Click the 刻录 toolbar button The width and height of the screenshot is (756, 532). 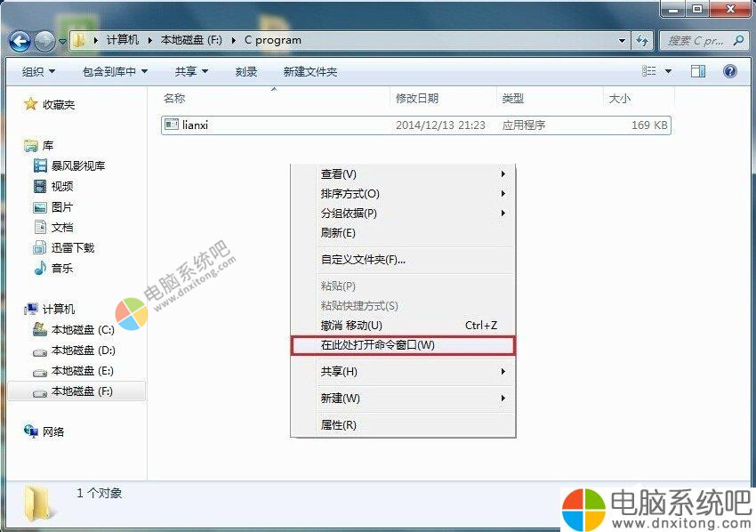point(245,72)
